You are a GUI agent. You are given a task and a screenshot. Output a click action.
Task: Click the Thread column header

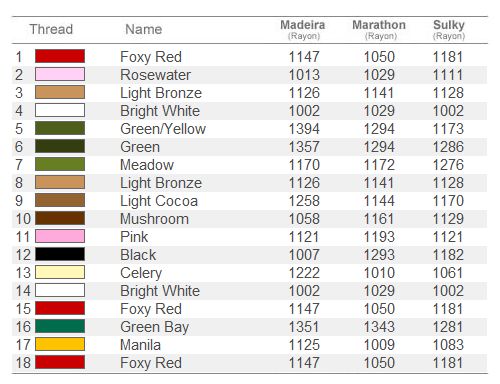point(51,29)
